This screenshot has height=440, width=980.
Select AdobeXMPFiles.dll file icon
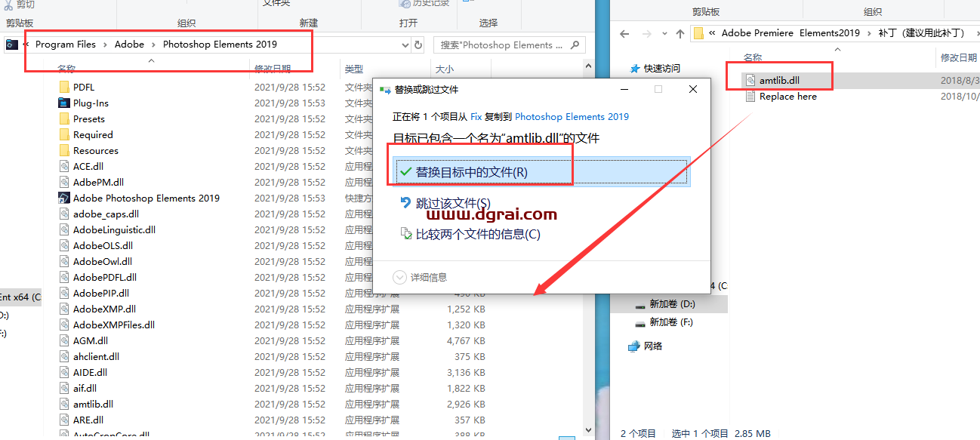(x=64, y=325)
